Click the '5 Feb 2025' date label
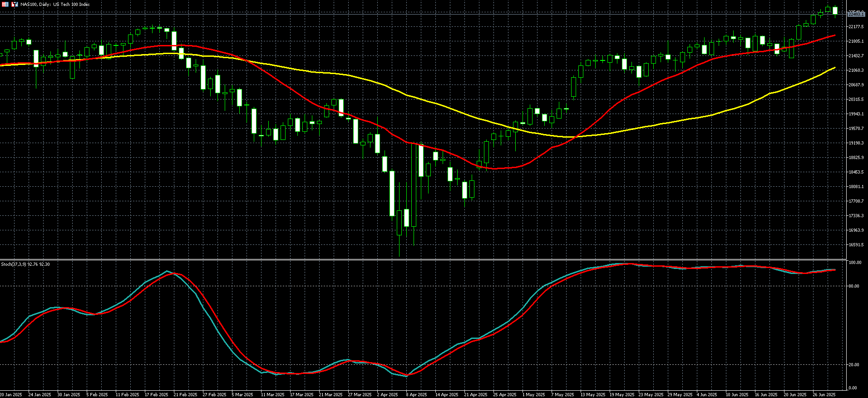Image resolution: width=868 pixels, height=398 pixels. coord(97,395)
